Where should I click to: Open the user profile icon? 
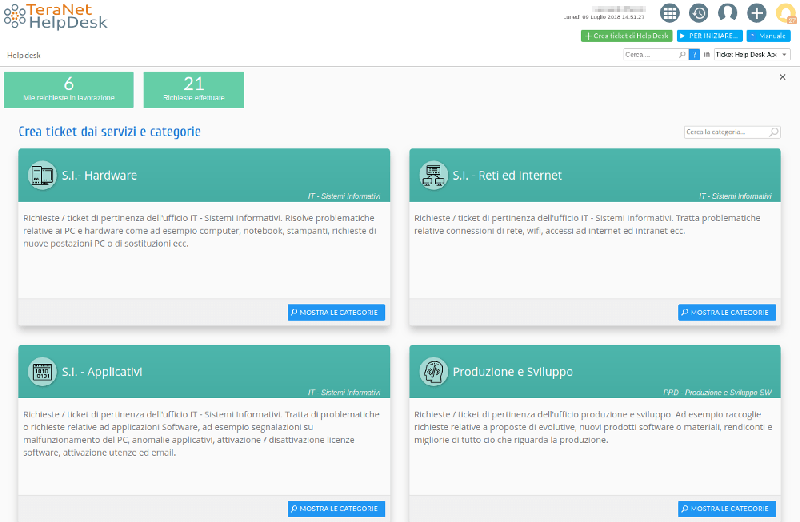point(728,13)
